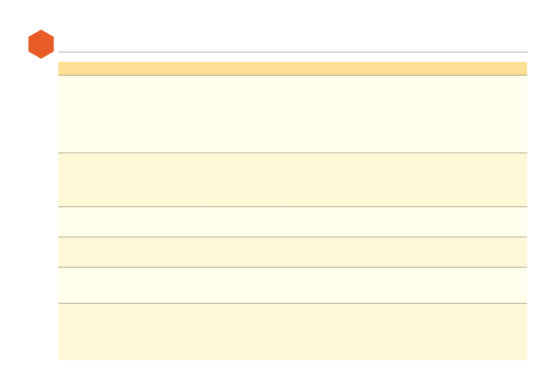Select last-column cell of the bottom table row
This screenshot has width=555, height=392.
(x=404, y=332)
